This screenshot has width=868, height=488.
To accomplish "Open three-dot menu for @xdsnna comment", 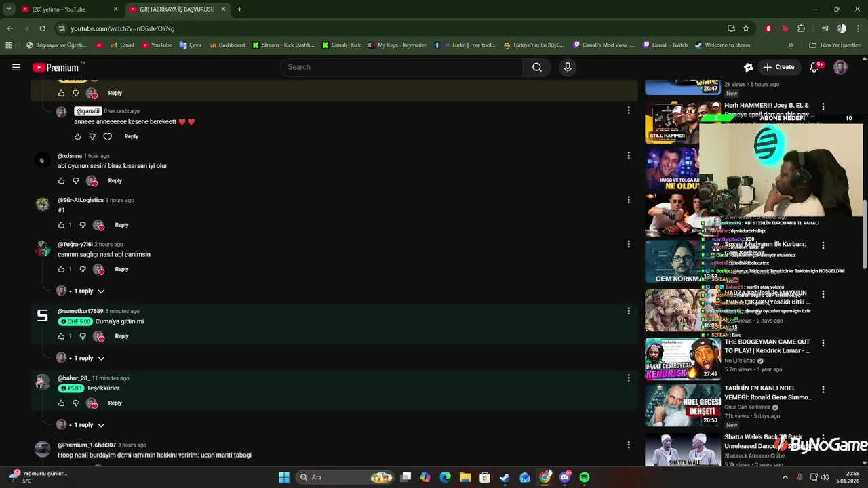I will point(629,156).
